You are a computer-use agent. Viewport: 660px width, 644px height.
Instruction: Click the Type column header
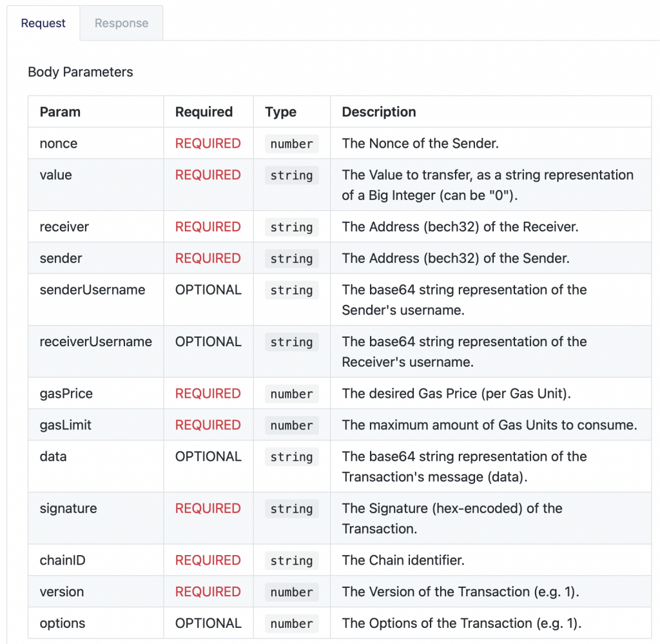click(x=280, y=112)
